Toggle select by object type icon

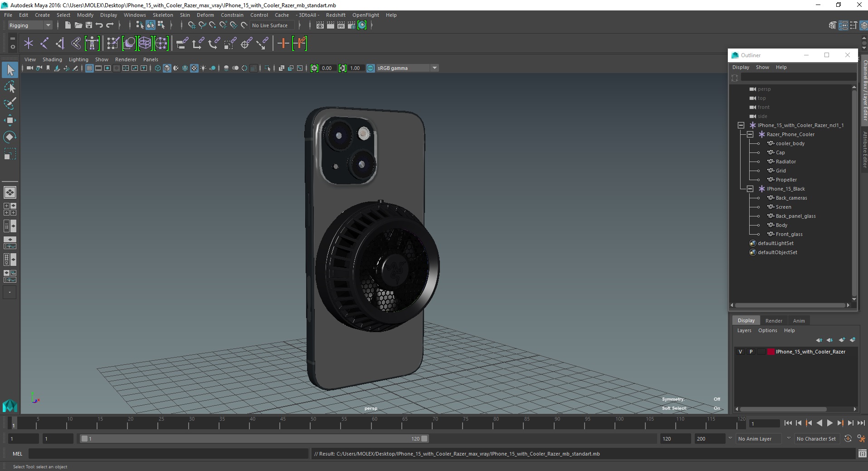pyautogui.click(x=151, y=25)
